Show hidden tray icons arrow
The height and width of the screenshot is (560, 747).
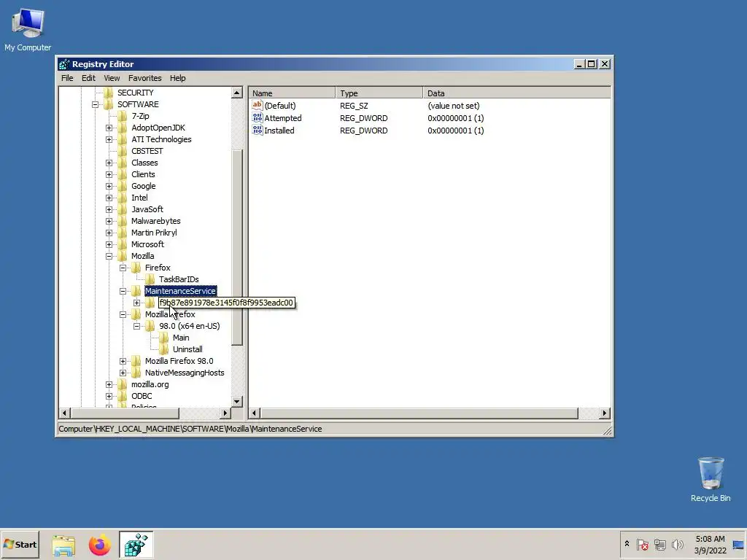(x=627, y=544)
